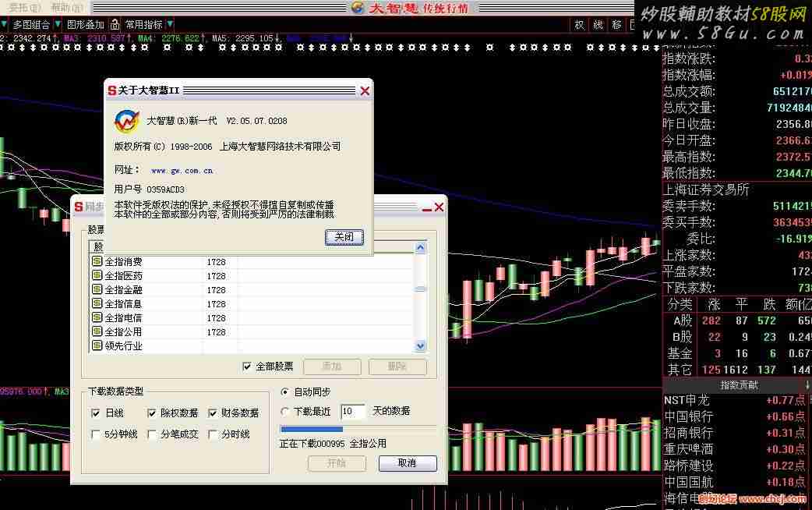Select the 下载最近 radio button

(x=284, y=412)
